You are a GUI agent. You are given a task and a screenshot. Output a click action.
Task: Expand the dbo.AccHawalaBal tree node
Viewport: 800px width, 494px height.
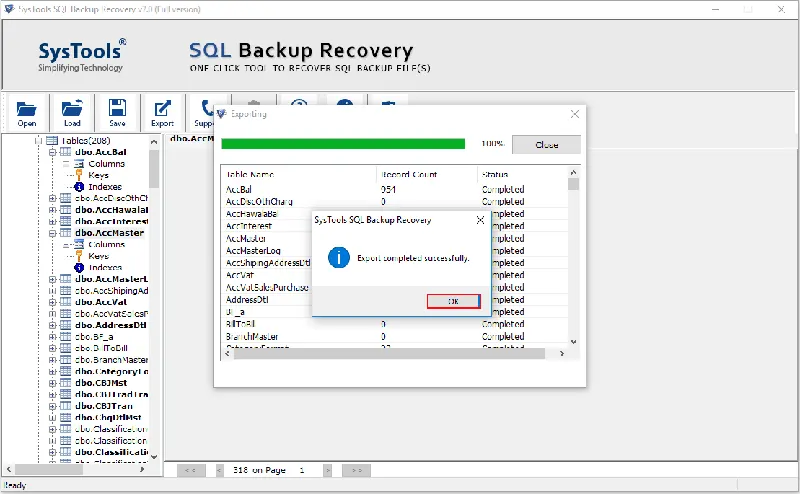(52, 210)
